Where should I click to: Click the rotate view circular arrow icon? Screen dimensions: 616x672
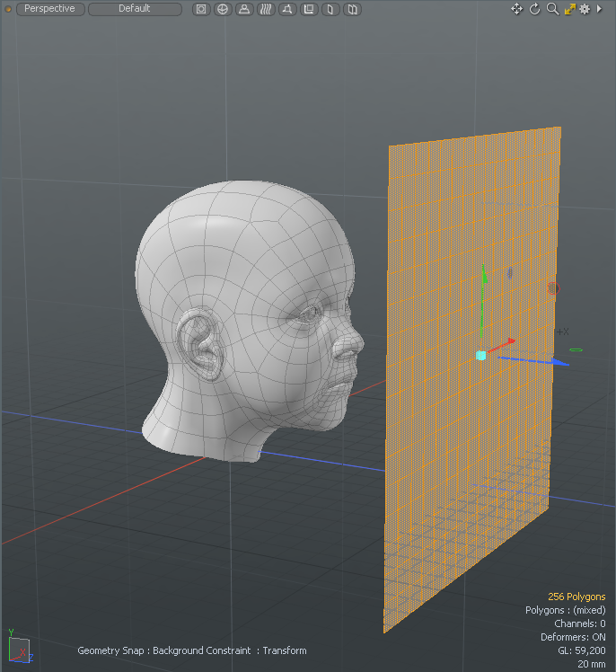pyautogui.click(x=535, y=9)
